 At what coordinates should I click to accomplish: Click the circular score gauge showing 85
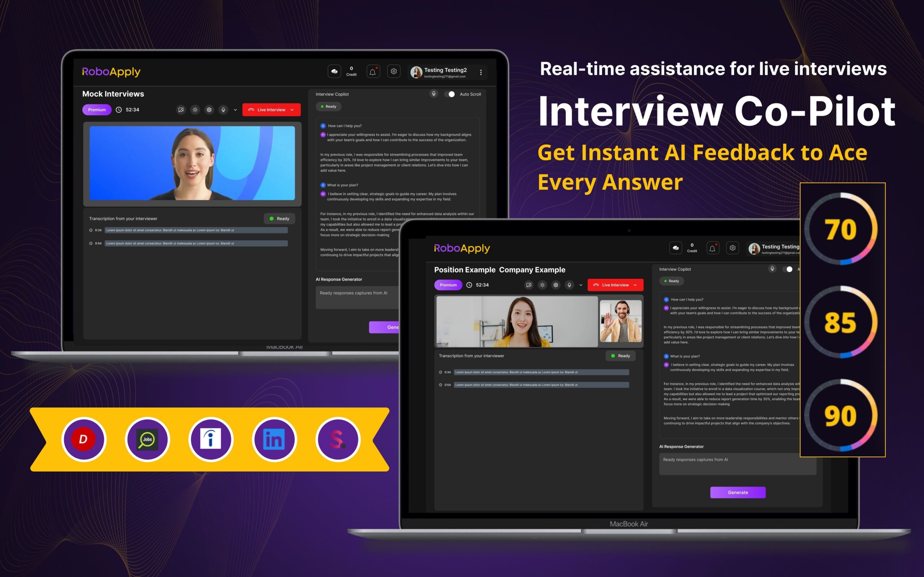coord(840,322)
